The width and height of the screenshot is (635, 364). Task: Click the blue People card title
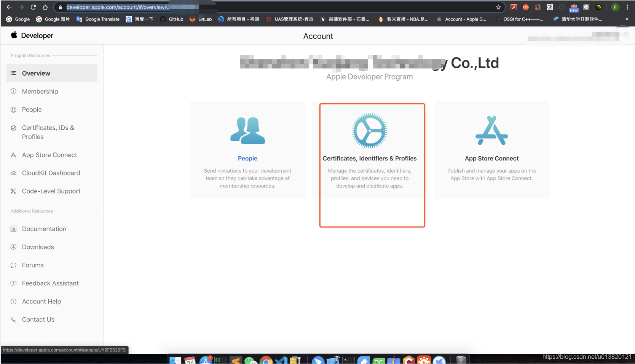(247, 158)
